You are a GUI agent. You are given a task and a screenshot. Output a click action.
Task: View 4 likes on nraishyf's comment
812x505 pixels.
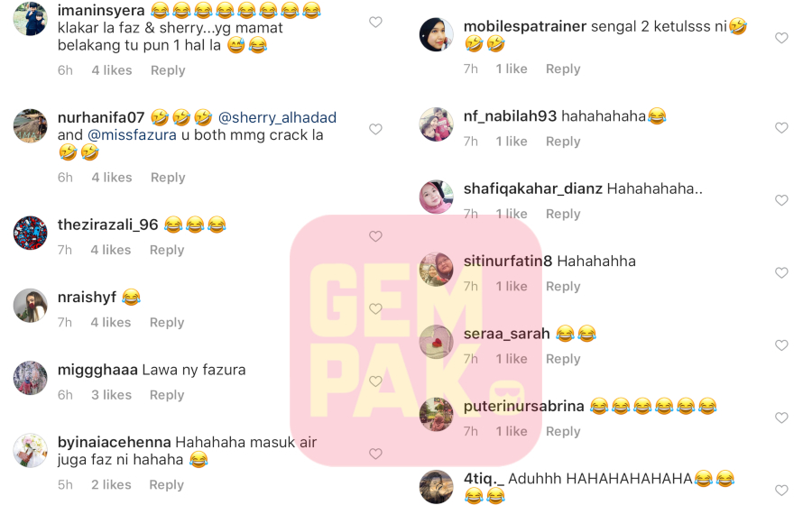(x=111, y=322)
